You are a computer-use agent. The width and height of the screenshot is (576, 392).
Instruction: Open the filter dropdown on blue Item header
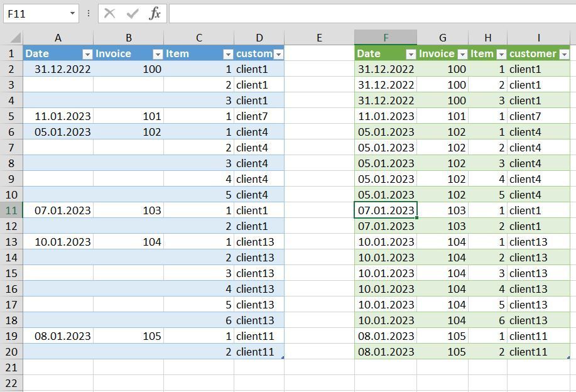[x=227, y=53]
